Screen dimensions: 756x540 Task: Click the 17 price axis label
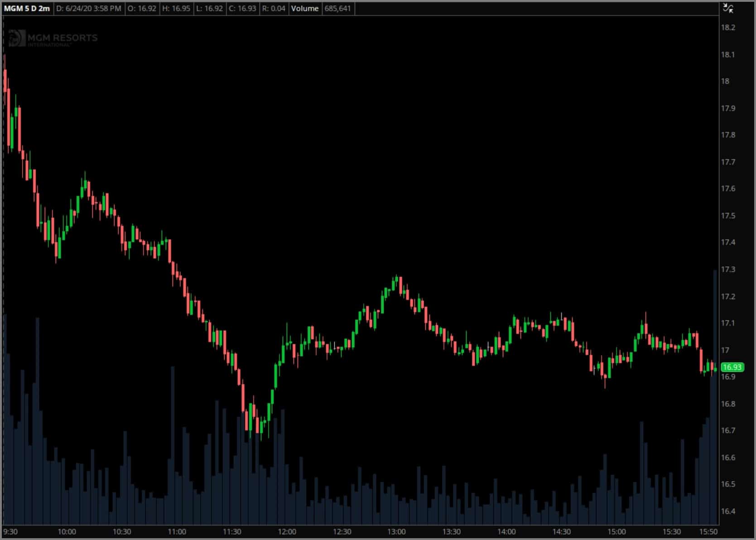[725, 350]
